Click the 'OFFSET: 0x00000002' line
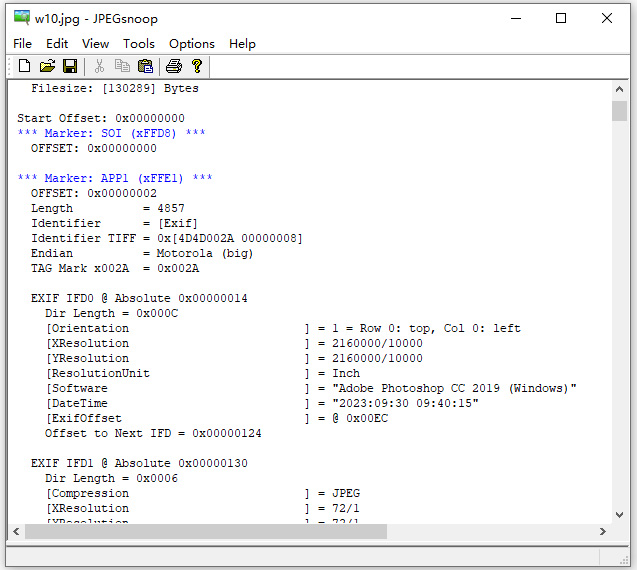The image size is (637, 570). [94, 193]
